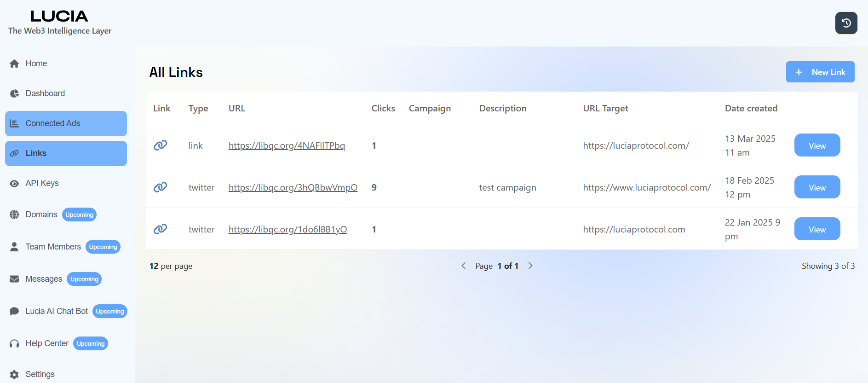This screenshot has width=868, height=383.
Task: Select Team Members in sidebar
Action: (53, 247)
